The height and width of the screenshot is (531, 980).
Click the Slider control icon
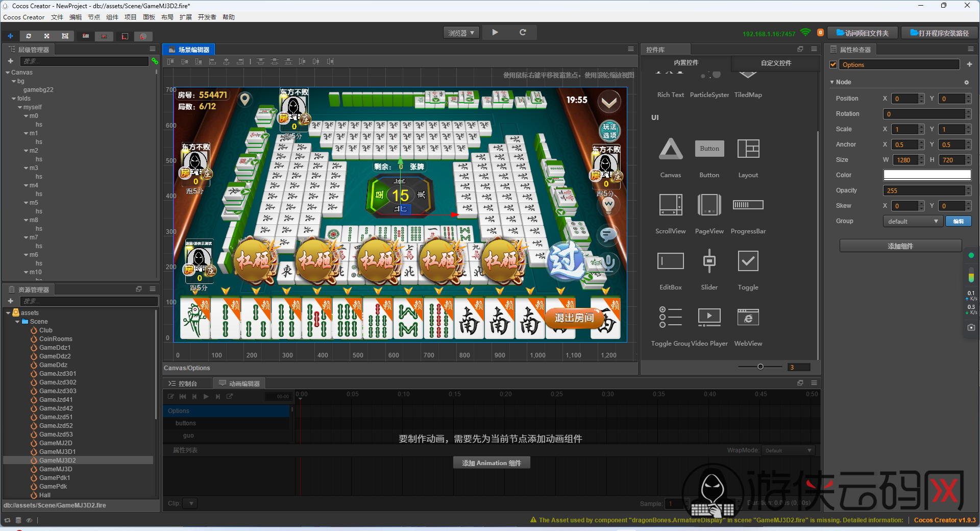pyautogui.click(x=709, y=261)
